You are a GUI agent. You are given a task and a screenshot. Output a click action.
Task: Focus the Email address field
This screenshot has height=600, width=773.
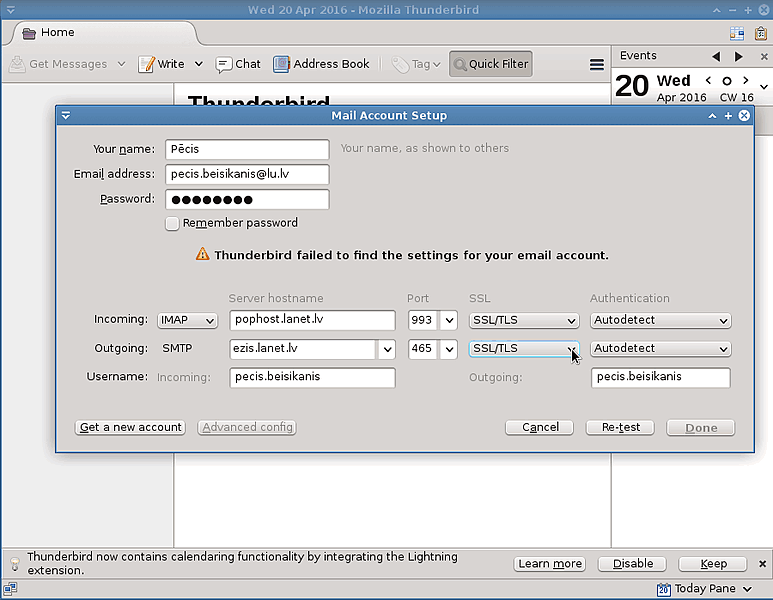[247, 175]
